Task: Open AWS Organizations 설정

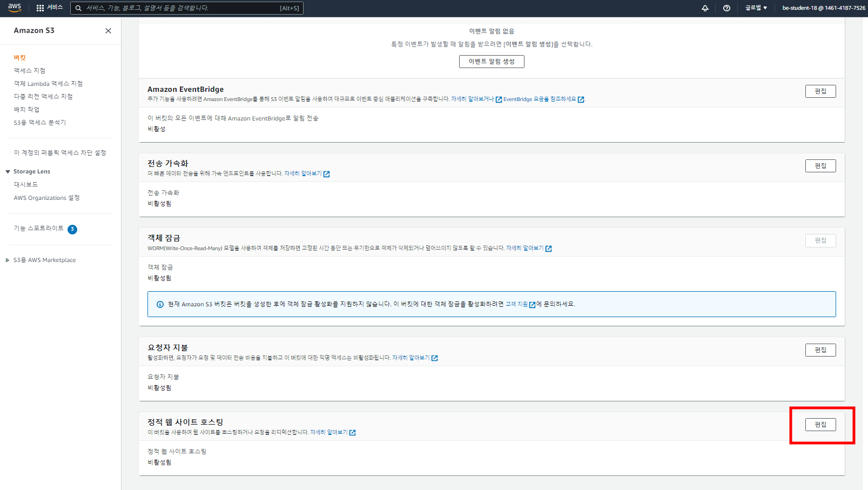Action: [46, 198]
